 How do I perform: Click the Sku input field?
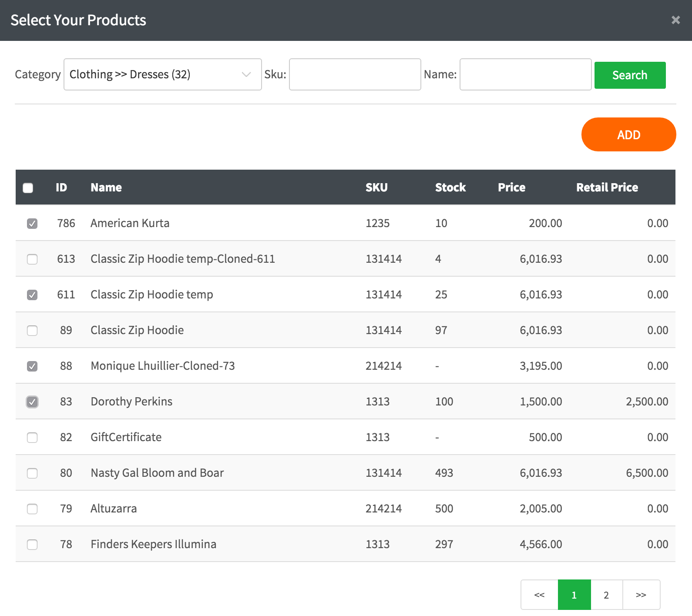tap(355, 74)
